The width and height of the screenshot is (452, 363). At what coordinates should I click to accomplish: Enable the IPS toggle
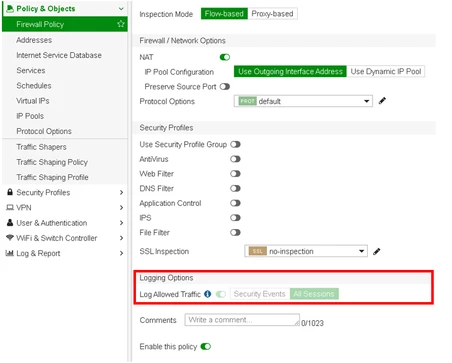(x=235, y=218)
